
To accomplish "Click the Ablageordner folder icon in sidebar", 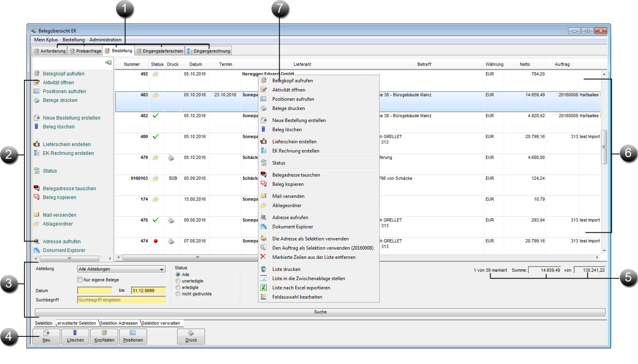I will pyautogui.click(x=37, y=224).
